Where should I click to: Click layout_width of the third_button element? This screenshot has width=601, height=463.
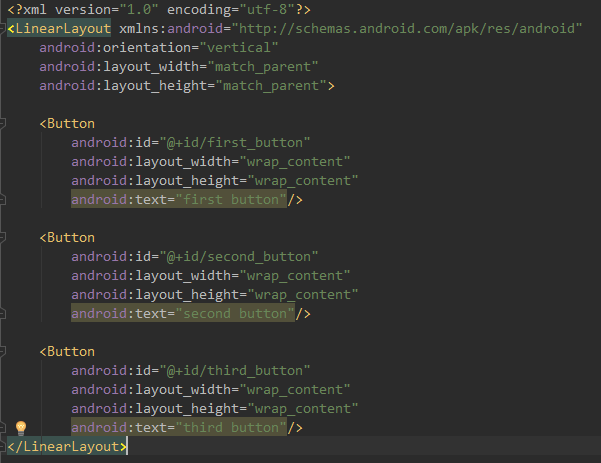click(211, 389)
